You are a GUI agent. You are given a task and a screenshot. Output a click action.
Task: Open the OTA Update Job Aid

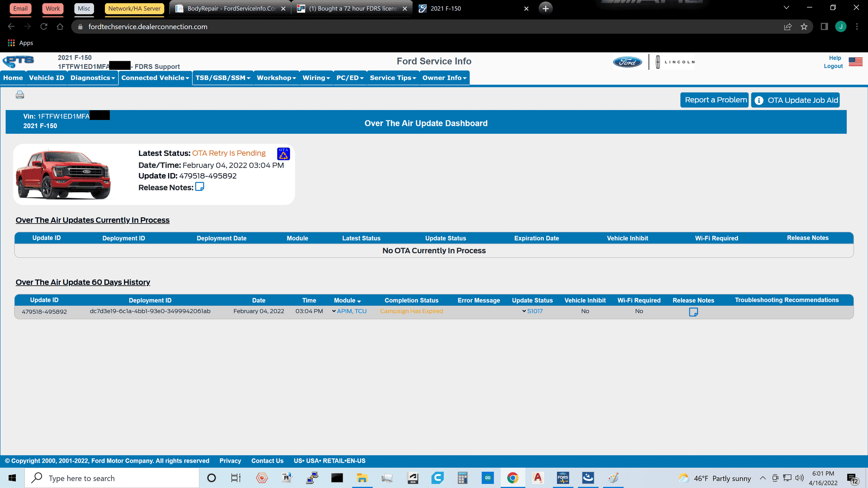point(795,100)
